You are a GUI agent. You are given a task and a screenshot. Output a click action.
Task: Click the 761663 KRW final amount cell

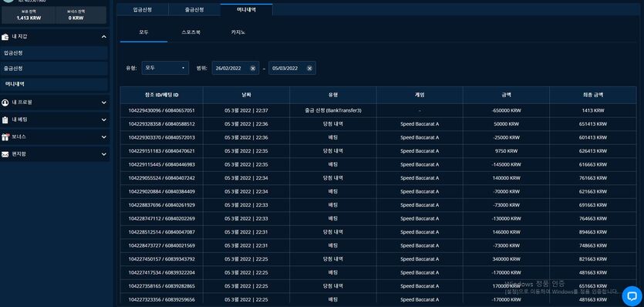(x=593, y=178)
